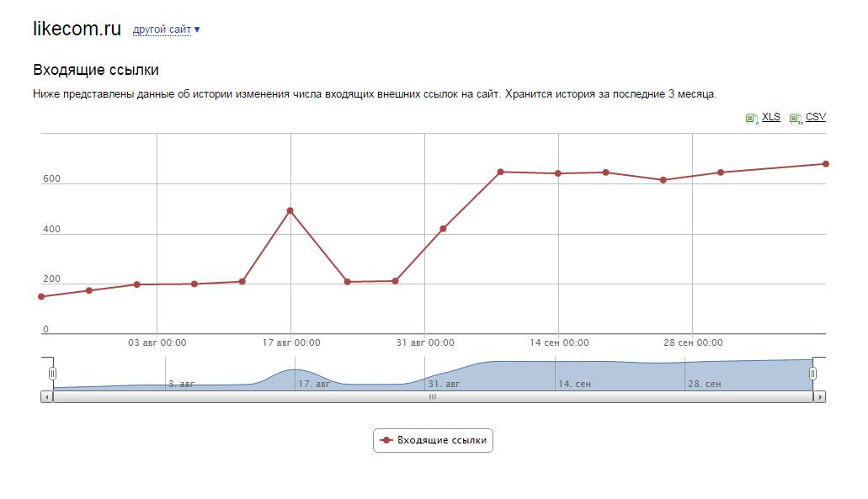The height and width of the screenshot is (499, 868).
Task: Toggle 'Входящие ссылки' series in legend
Action: [433, 440]
